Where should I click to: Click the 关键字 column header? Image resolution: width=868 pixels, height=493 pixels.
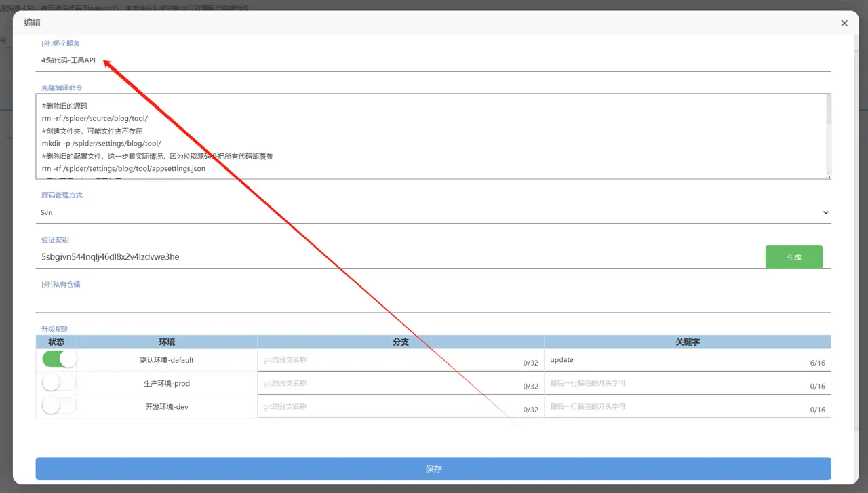pos(688,342)
